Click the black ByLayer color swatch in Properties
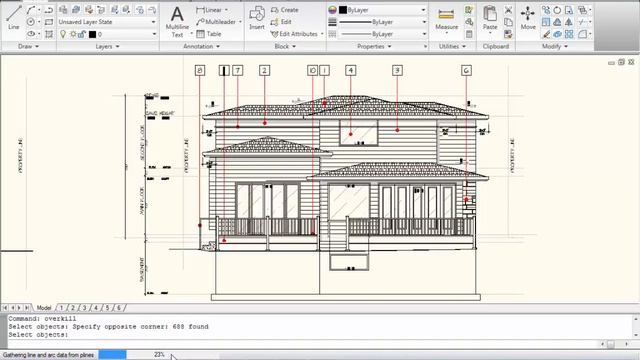Viewport: 640px width, 360px height. pyautogui.click(x=343, y=10)
